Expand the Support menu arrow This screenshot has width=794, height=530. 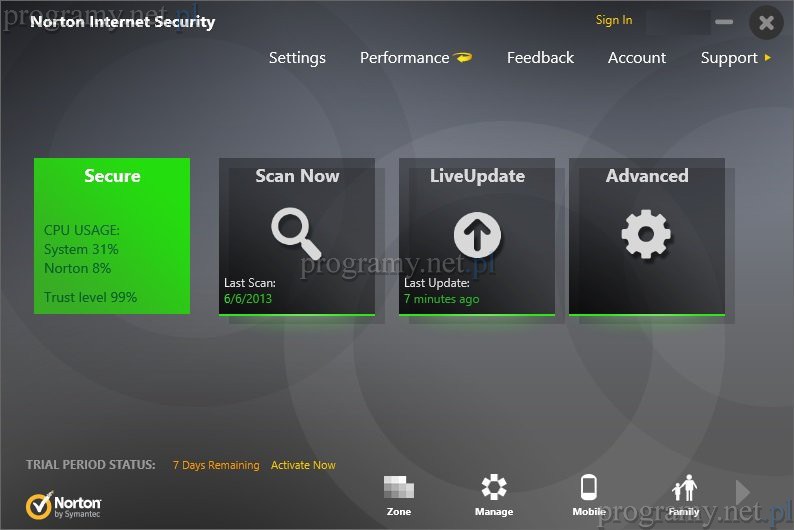pos(768,58)
